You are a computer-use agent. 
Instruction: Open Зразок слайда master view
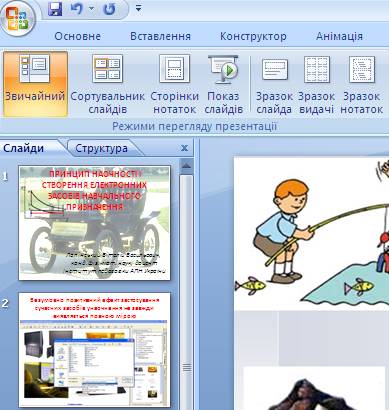(x=274, y=84)
